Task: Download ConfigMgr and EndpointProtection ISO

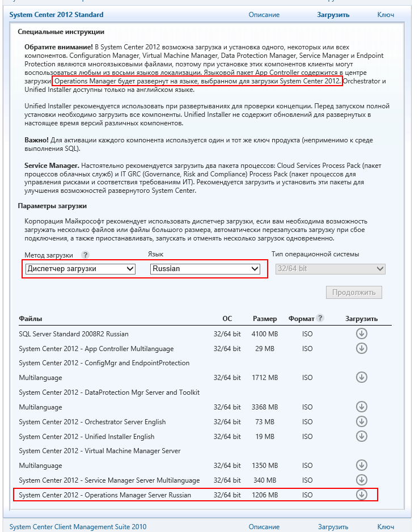Action: (x=361, y=377)
